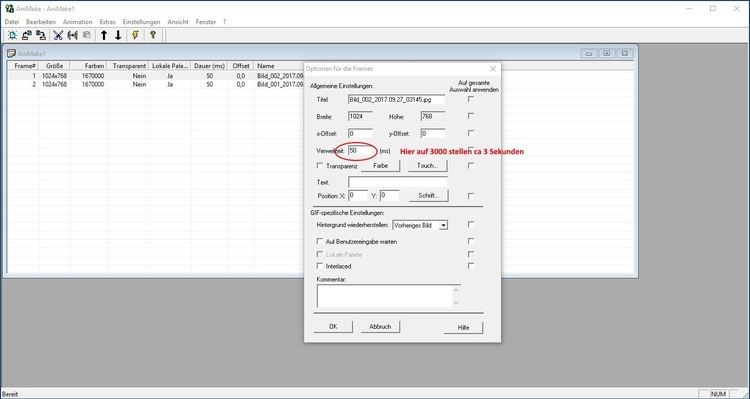Screen dimensions: 750x399
Task: Click the Position X input field
Action: [x=358, y=195]
